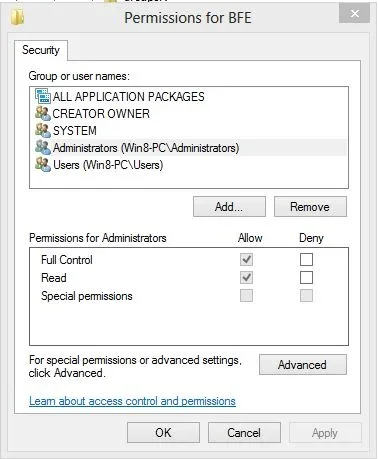Image resolution: width=378 pixels, height=459 pixels.
Task: Click the Administrators group icon
Action: (x=43, y=147)
